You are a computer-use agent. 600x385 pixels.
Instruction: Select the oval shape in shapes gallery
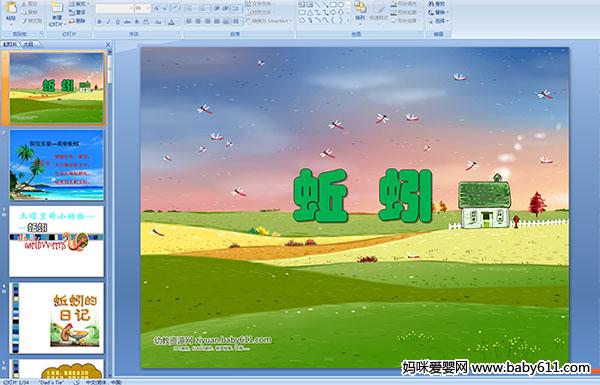341,5
